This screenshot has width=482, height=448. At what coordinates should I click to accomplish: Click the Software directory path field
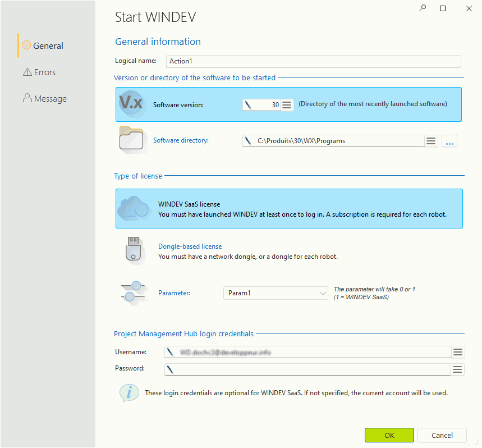tap(333, 141)
